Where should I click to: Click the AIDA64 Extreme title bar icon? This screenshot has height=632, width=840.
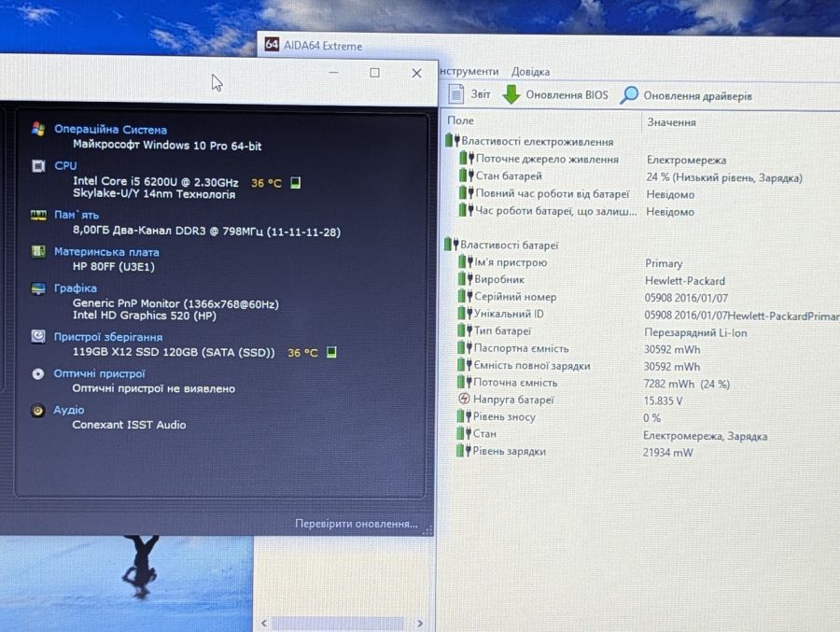pyautogui.click(x=272, y=45)
